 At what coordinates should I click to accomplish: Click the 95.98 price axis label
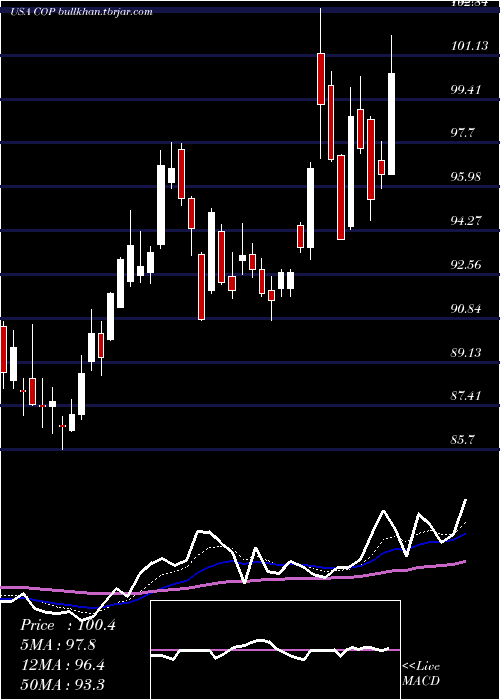coord(466,177)
